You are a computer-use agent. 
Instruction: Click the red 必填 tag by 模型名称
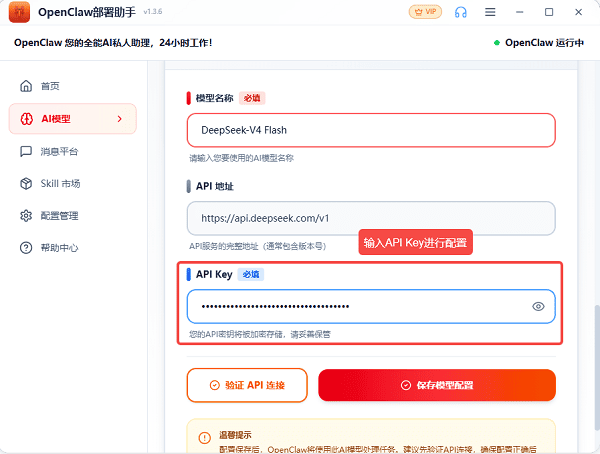252,98
